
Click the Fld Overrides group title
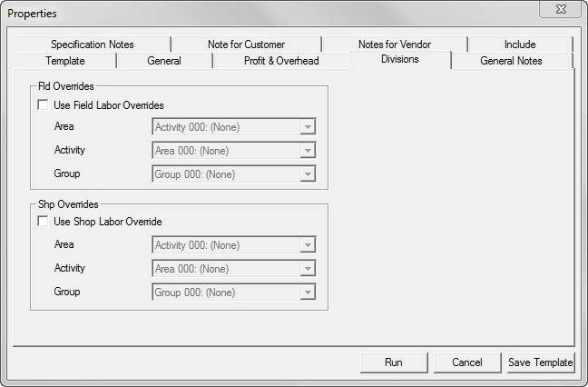point(66,86)
